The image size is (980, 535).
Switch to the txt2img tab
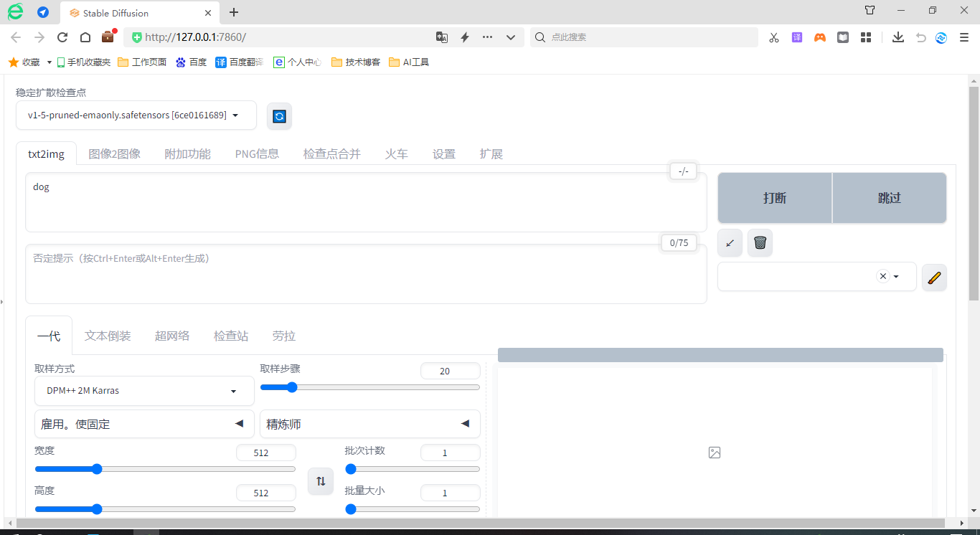[46, 153]
